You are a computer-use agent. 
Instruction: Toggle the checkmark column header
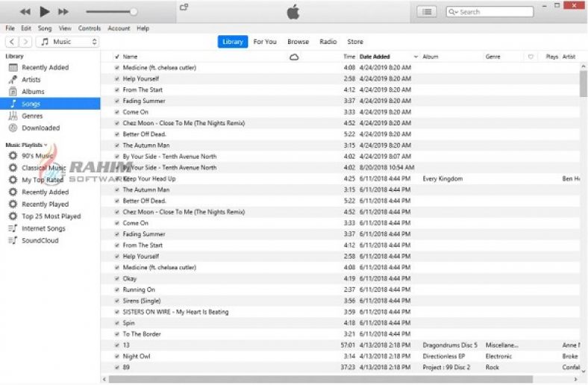pos(116,57)
